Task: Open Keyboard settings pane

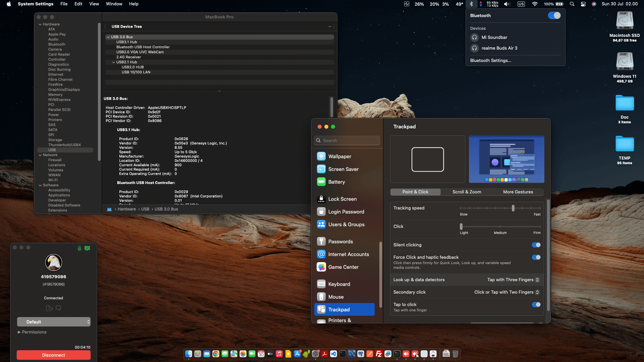Action: coord(344,284)
